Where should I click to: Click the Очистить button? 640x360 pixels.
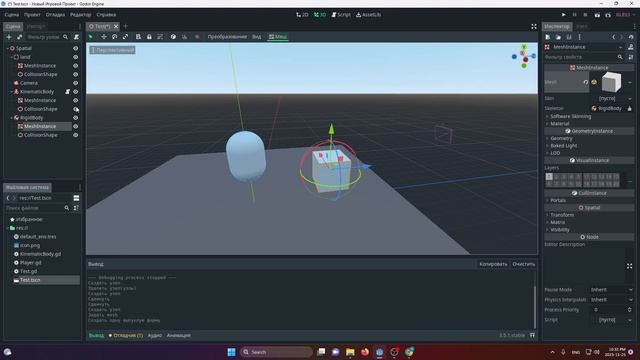(524, 264)
